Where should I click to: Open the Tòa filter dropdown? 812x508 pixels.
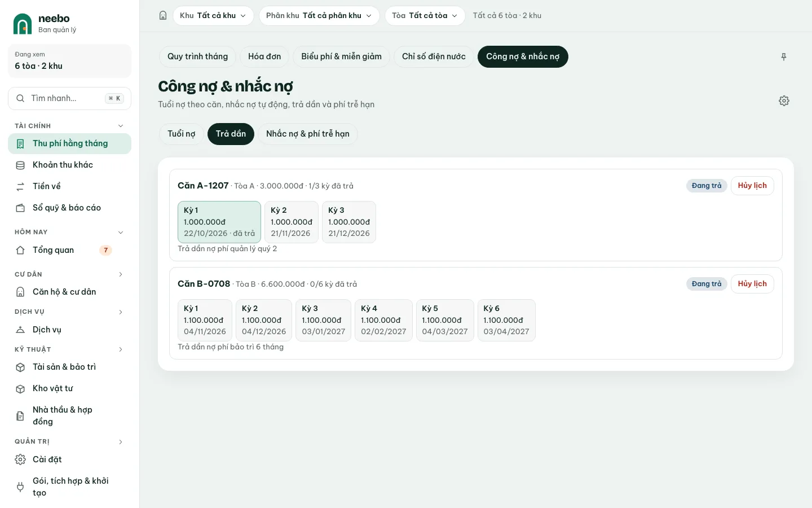[425, 16]
